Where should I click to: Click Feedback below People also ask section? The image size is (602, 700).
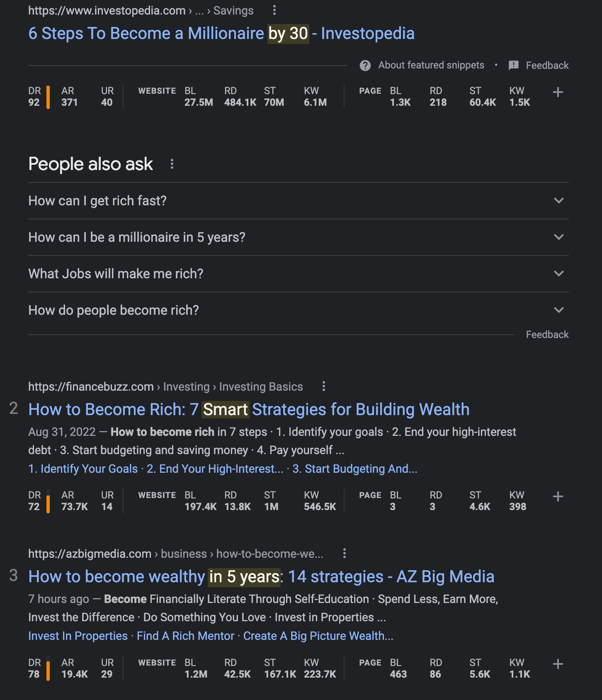tap(547, 334)
